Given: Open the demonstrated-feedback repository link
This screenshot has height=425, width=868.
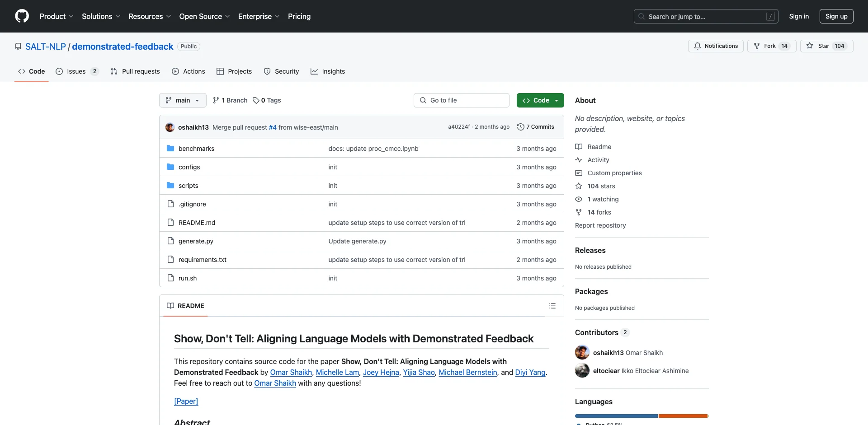Looking at the screenshot, I should [123, 47].
